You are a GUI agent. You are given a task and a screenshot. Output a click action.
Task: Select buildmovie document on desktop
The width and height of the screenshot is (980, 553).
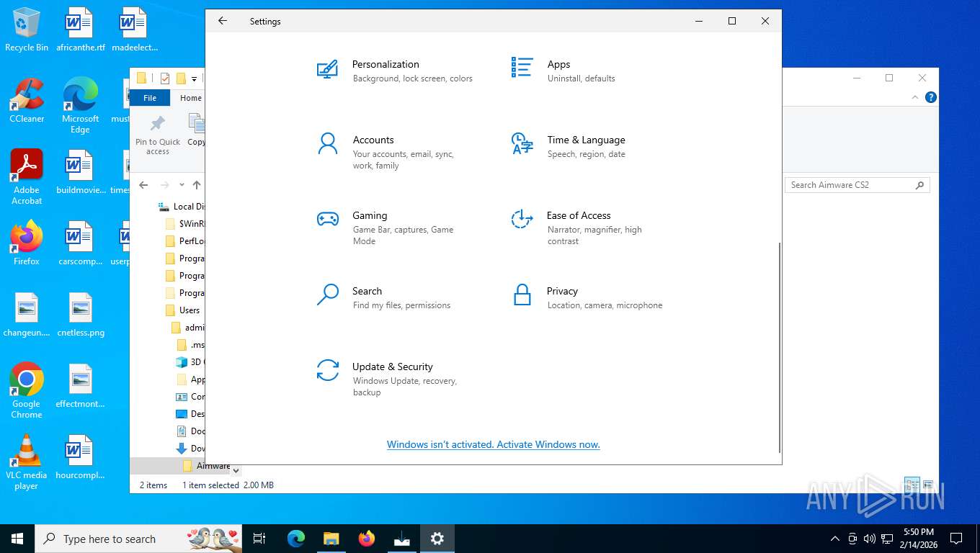(x=80, y=172)
